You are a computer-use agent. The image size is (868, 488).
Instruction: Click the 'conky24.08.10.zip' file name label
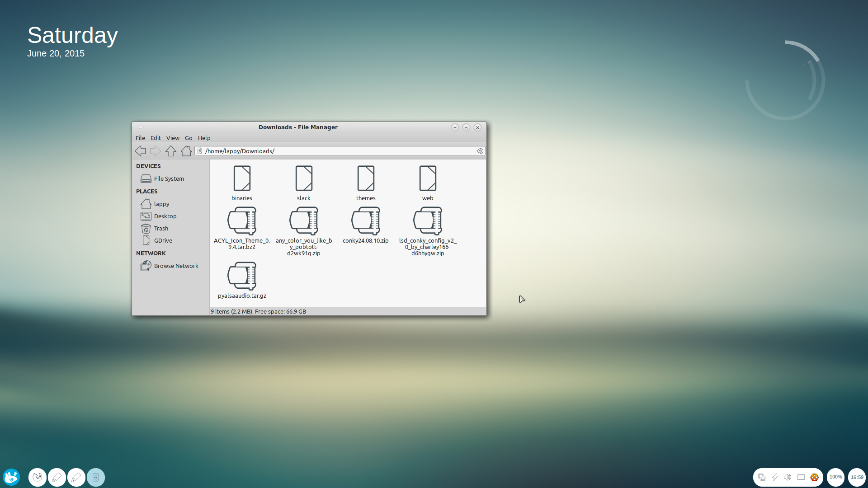[366, 240]
